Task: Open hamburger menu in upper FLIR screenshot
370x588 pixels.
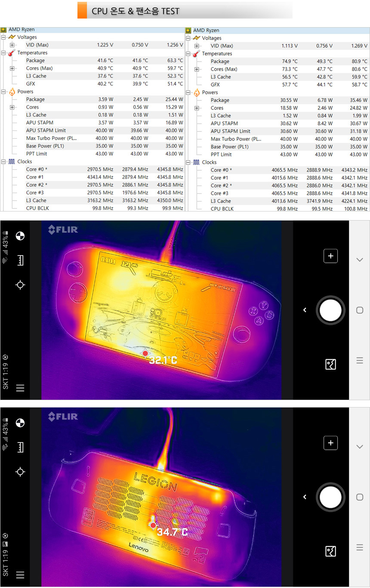Action: pyautogui.click(x=20, y=388)
